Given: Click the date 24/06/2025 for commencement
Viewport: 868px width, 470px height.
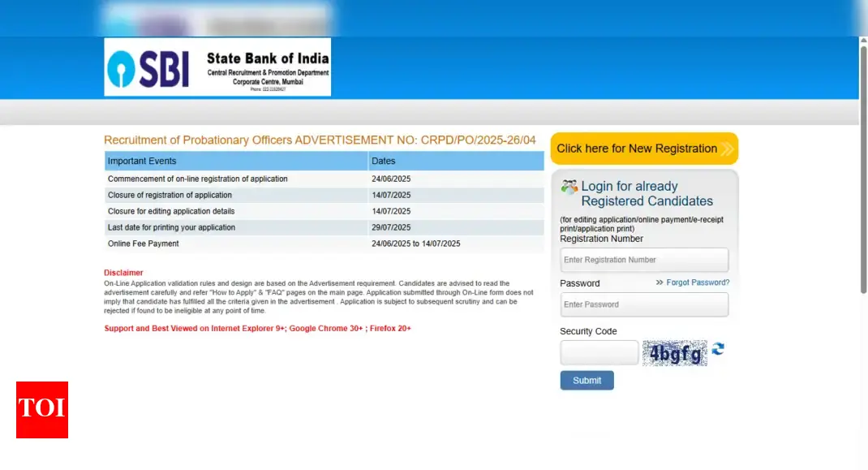Looking at the screenshot, I should tap(391, 179).
